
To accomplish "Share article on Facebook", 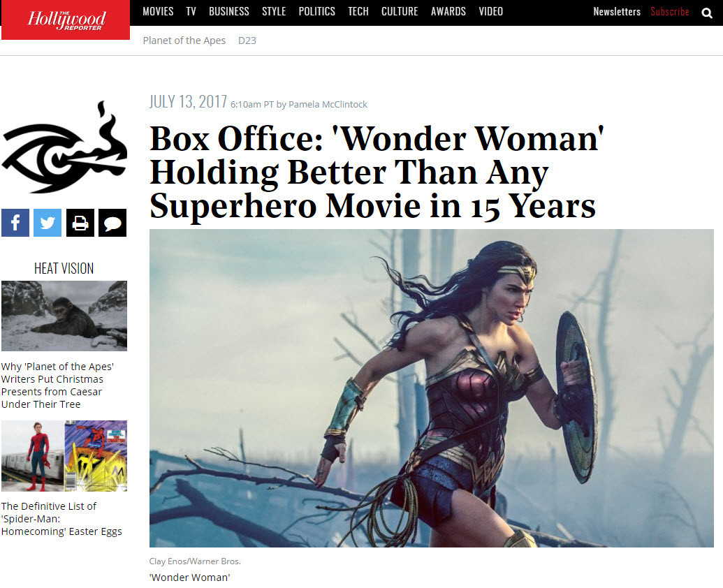I will coord(15,223).
